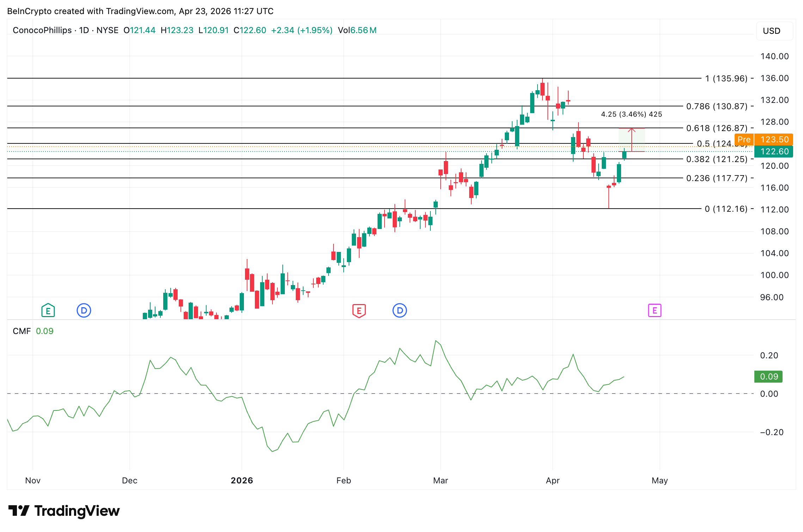
Task: Click the blue dividend "D" badge near November
Action: pos(84,310)
